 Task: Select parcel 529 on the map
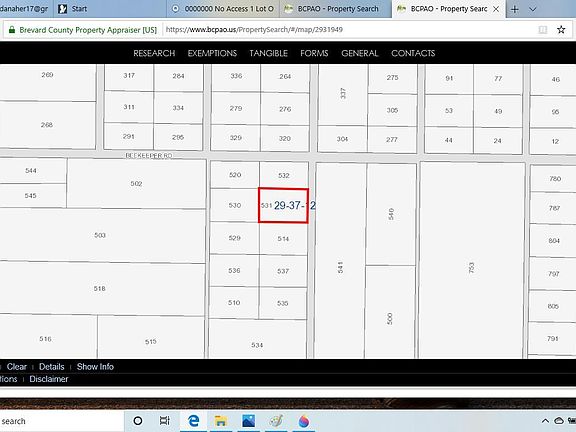point(234,238)
